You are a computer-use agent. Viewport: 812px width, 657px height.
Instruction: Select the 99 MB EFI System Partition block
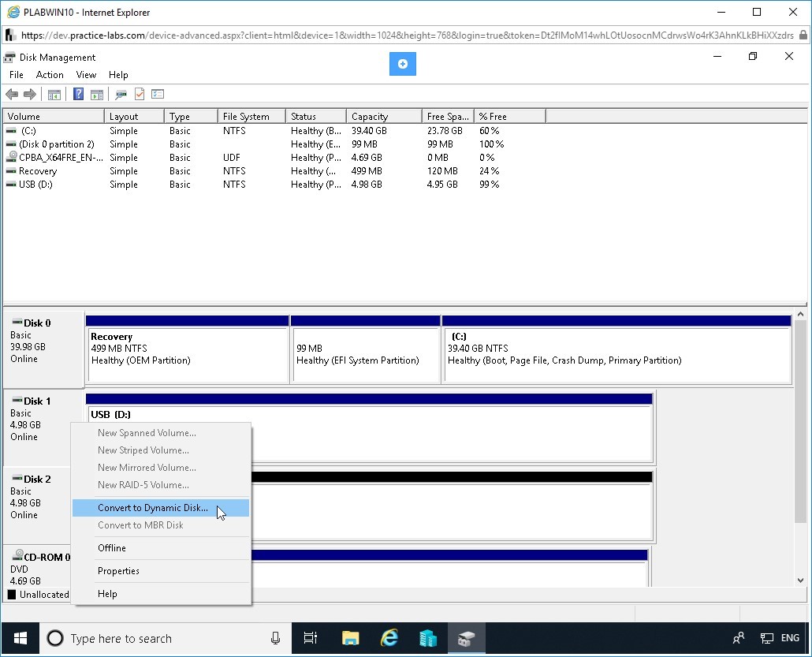click(x=366, y=349)
